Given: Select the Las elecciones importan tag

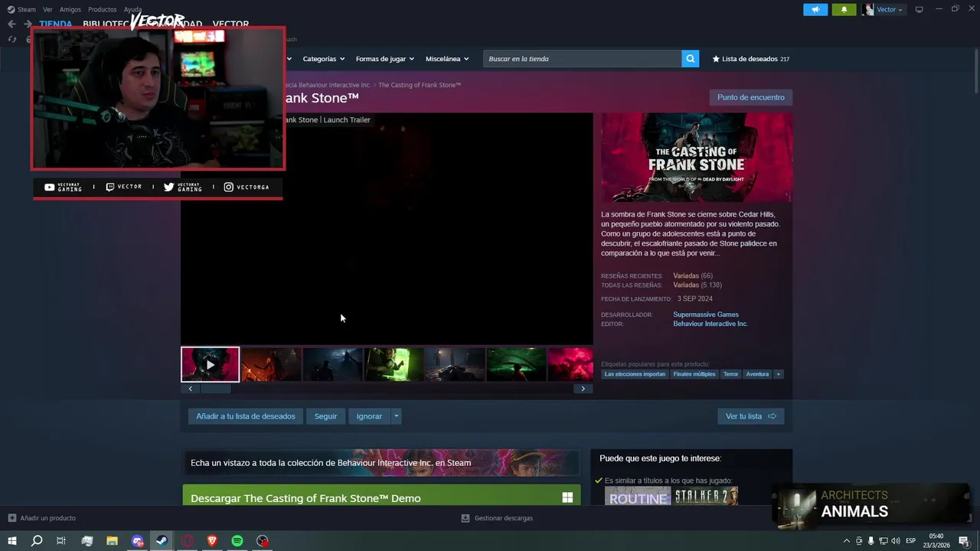Looking at the screenshot, I should click(635, 374).
